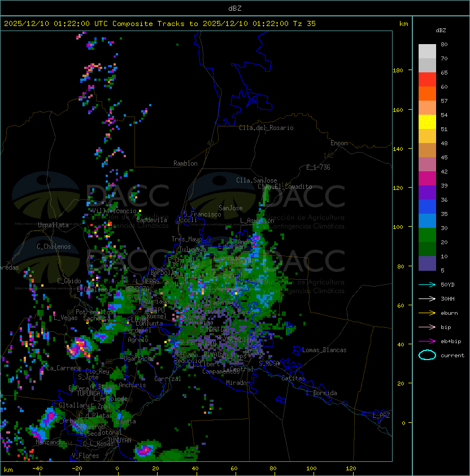The image size is (470, 476).
Task: Click the '65' value on the dBZ scale
Action: pyautogui.click(x=444, y=72)
